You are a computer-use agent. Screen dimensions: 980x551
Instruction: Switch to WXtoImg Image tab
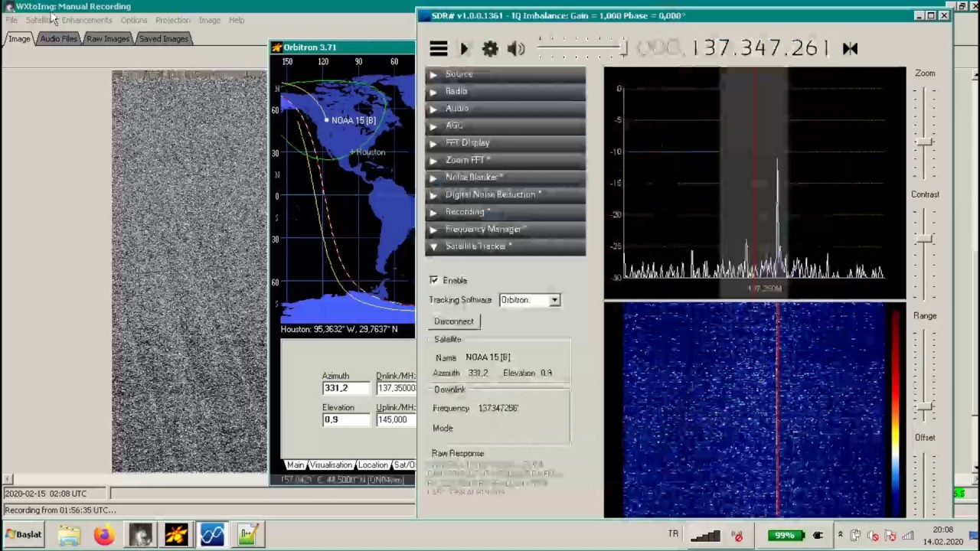click(19, 39)
